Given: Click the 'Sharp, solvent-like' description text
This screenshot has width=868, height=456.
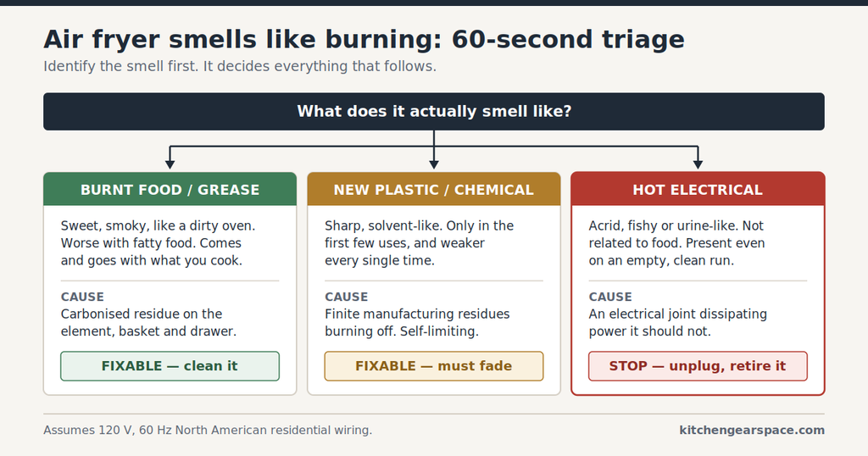Looking at the screenshot, I should [x=419, y=243].
